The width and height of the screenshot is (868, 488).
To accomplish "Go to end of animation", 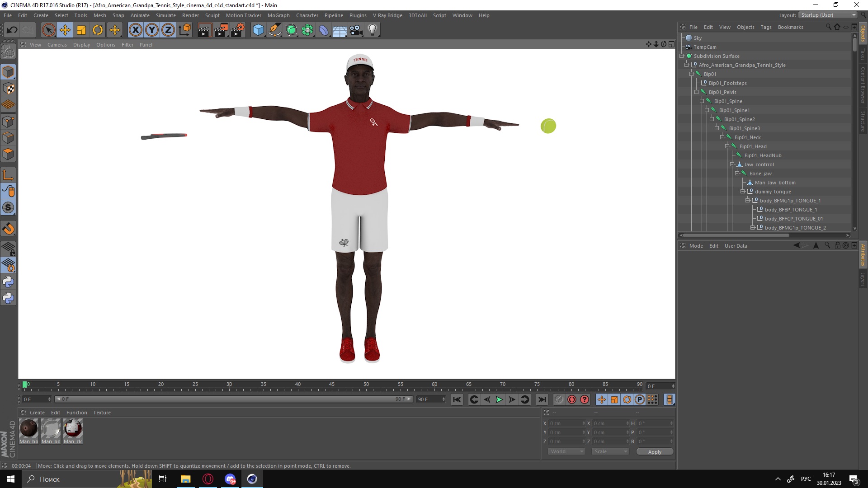I will [x=542, y=399].
